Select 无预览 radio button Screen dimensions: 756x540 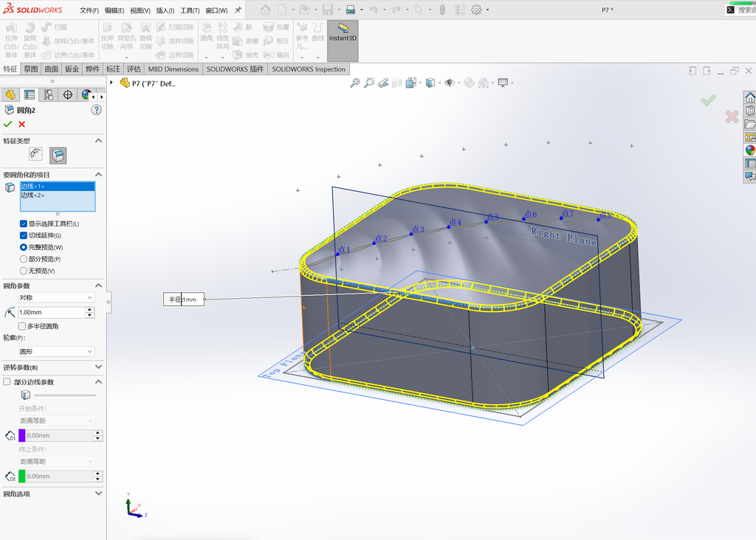23,271
